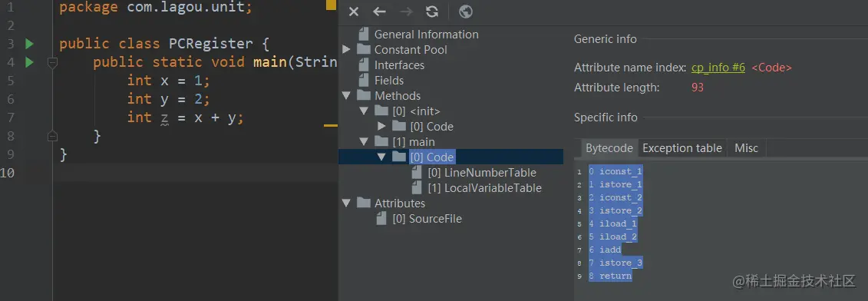This screenshot has width=868, height=301.
Task: Run class PCRegister via green arrow
Action: tap(29, 43)
